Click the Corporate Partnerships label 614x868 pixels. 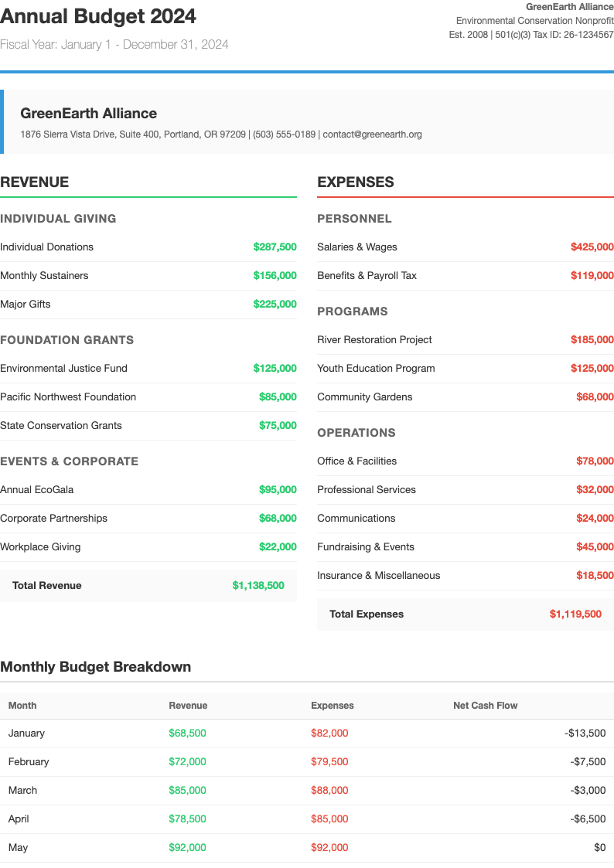[53, 518]
